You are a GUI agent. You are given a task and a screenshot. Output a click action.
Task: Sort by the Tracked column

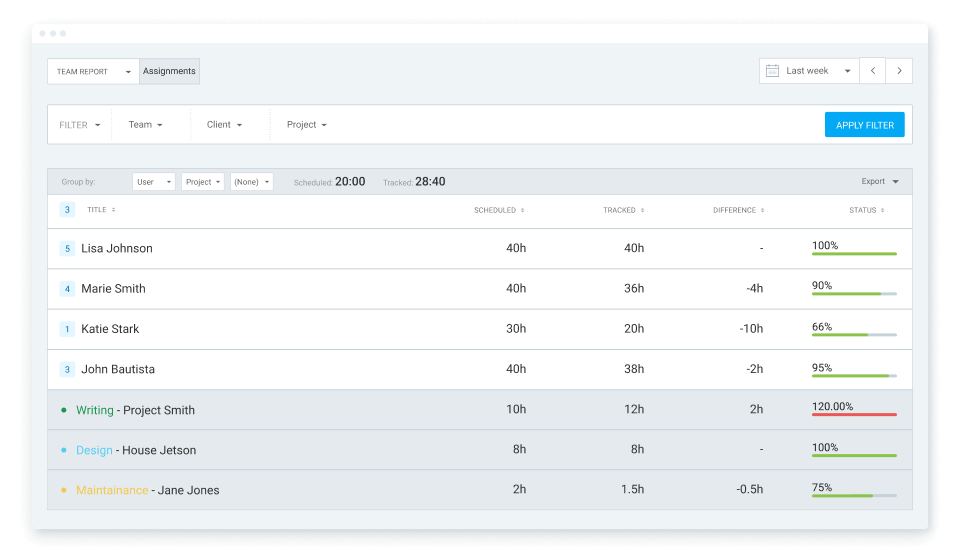(623, 210)
